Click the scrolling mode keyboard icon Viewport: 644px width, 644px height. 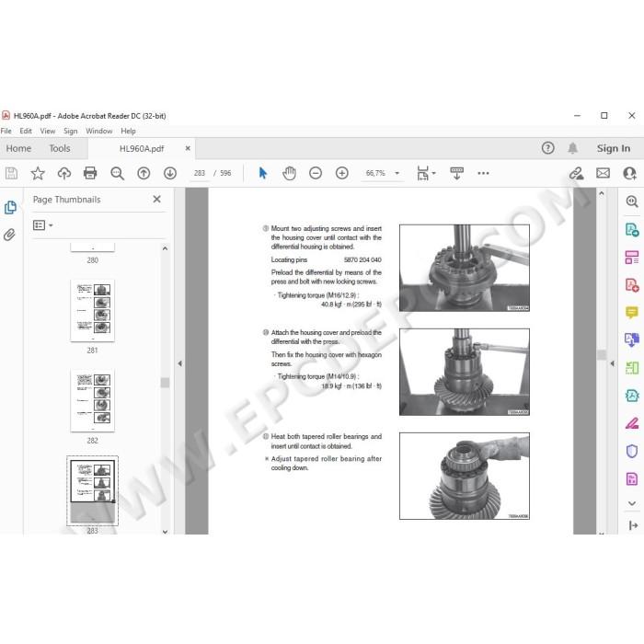click(456, 173)
